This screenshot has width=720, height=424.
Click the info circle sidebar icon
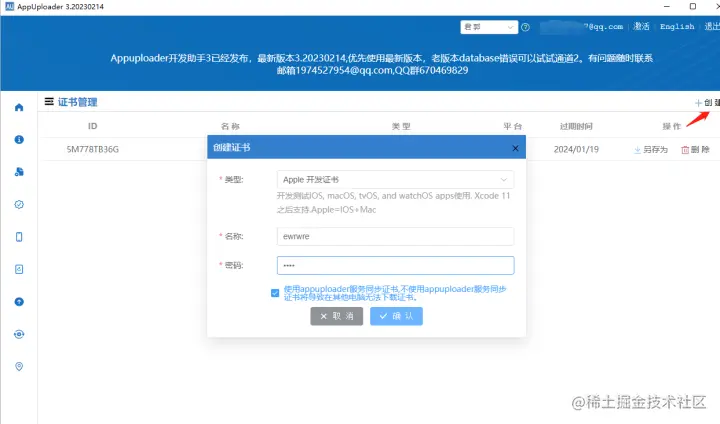click(x=19, y=140)
